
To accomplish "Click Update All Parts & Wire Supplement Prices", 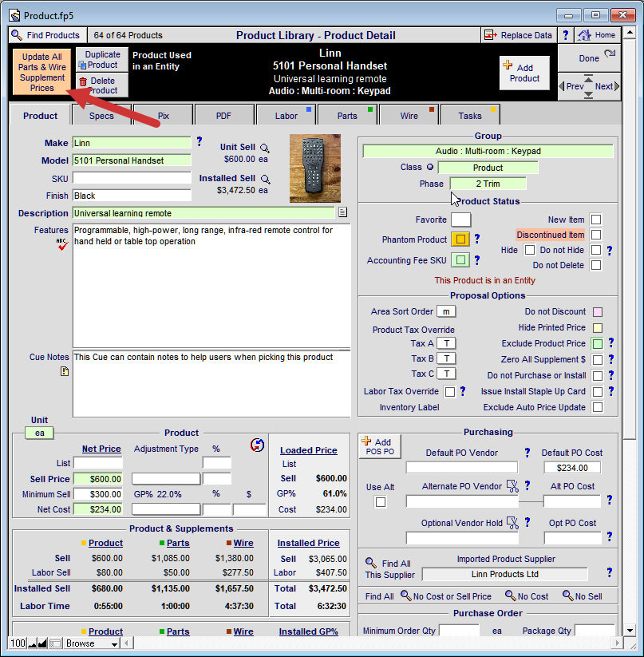I will point(41,72).
